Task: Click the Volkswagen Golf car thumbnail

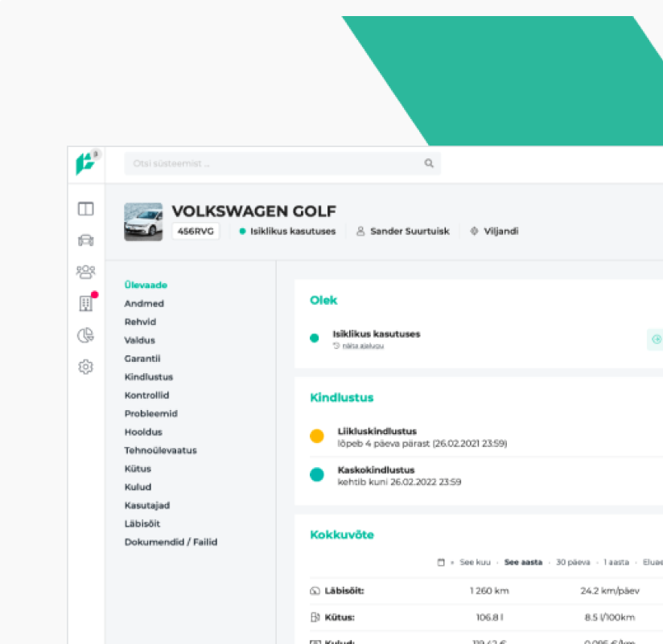Action: (x=143, y=222)
